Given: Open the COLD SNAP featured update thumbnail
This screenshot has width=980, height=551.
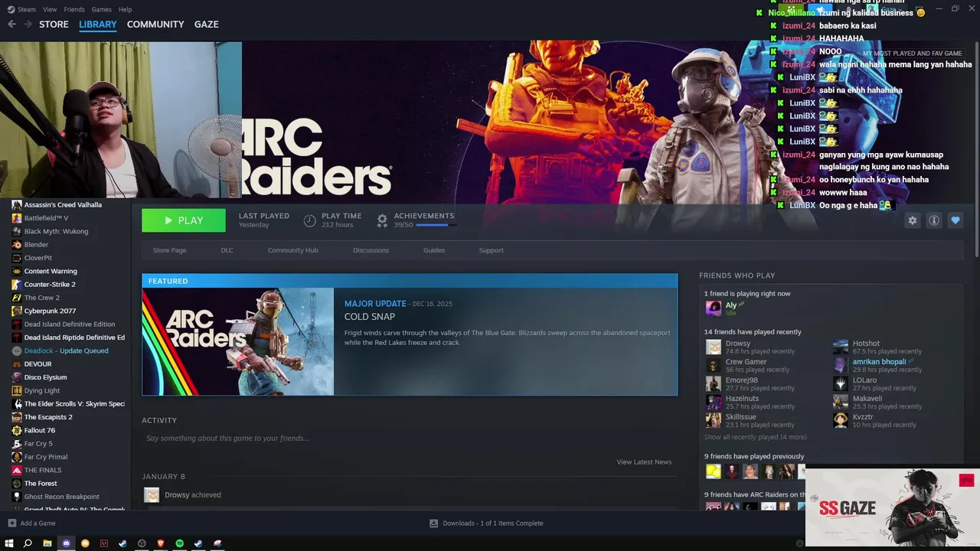Looking at the screenshot, I should [238, 342].
